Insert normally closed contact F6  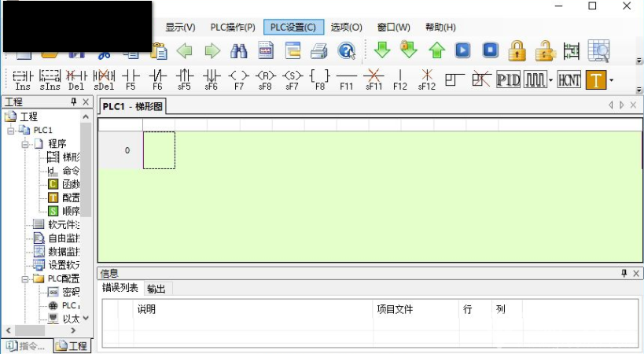tap(157, 79)
